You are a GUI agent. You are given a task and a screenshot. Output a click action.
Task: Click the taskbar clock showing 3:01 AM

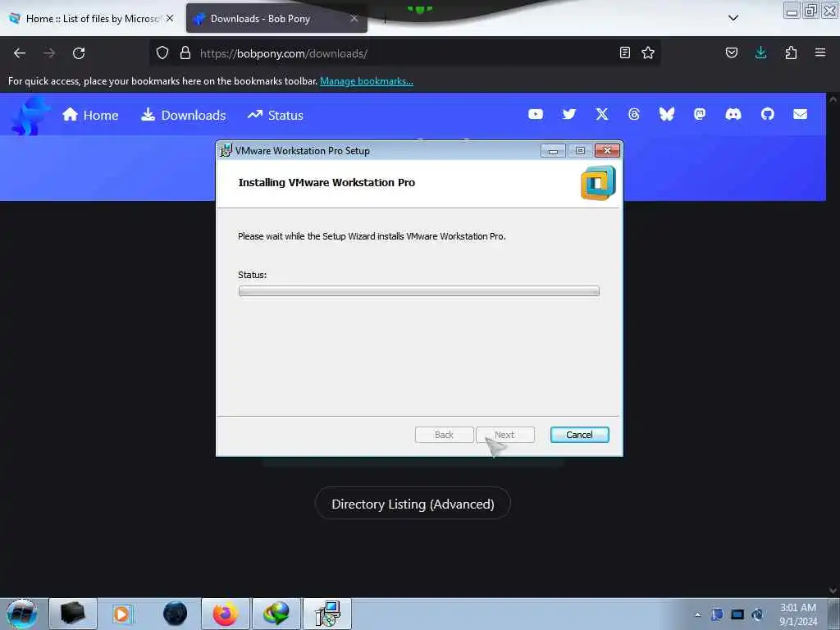pyautogui.click(x=798, y=614)
